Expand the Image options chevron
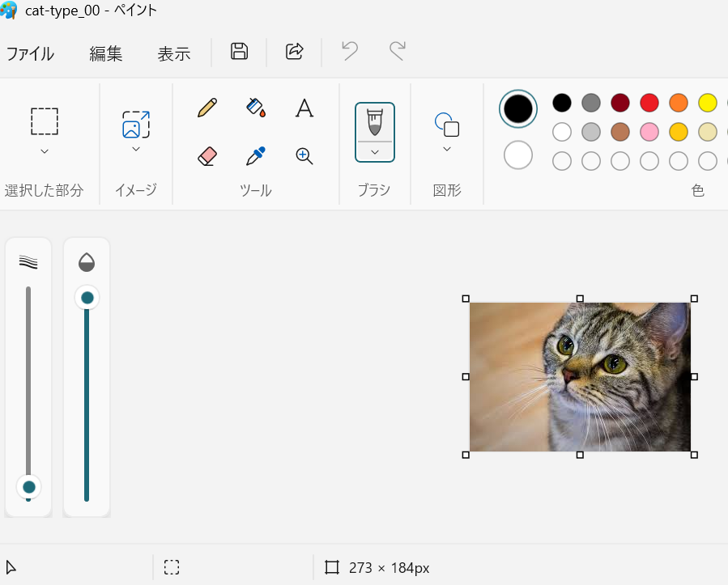The width and height of the screenshot is (728, 585). click(136, 149)
